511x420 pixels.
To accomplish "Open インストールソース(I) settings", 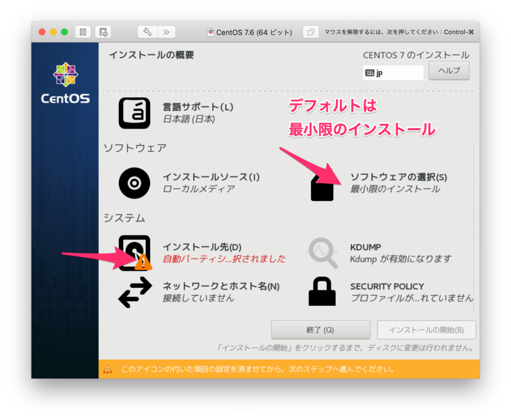I will pos(211,177).
